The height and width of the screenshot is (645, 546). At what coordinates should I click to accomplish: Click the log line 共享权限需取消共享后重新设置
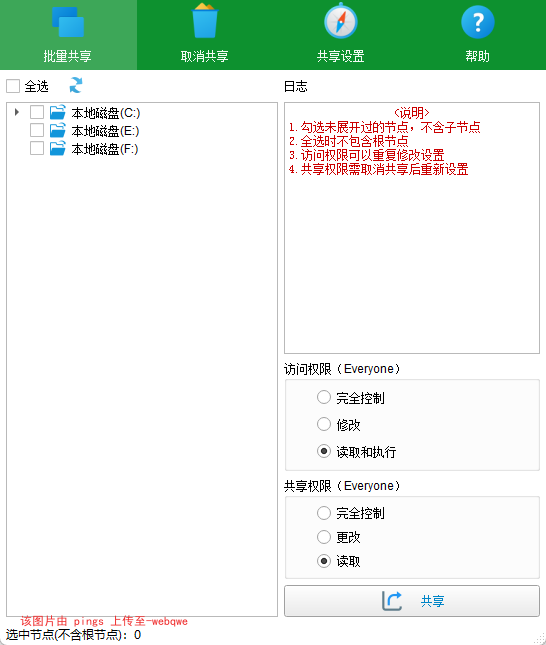[x=379, y=169]
